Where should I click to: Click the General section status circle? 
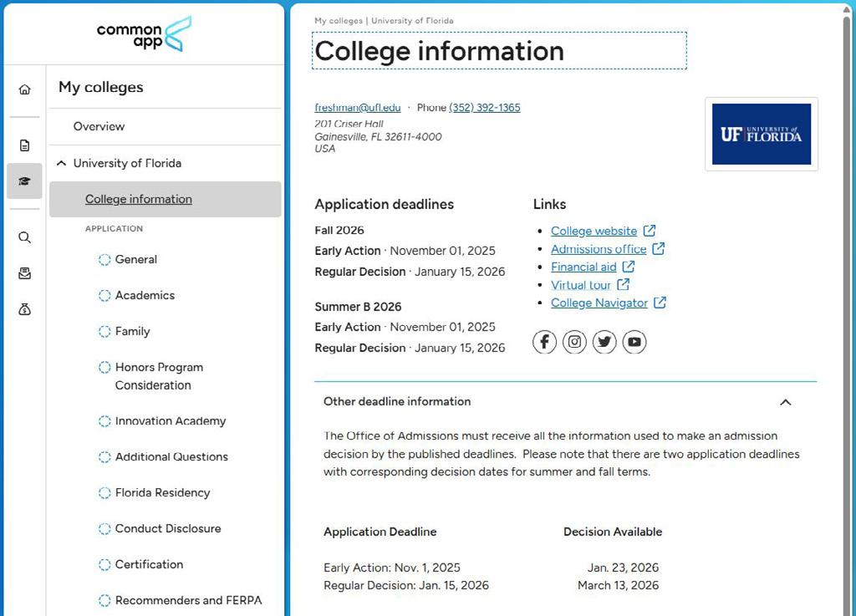click(x=104, y=260)
